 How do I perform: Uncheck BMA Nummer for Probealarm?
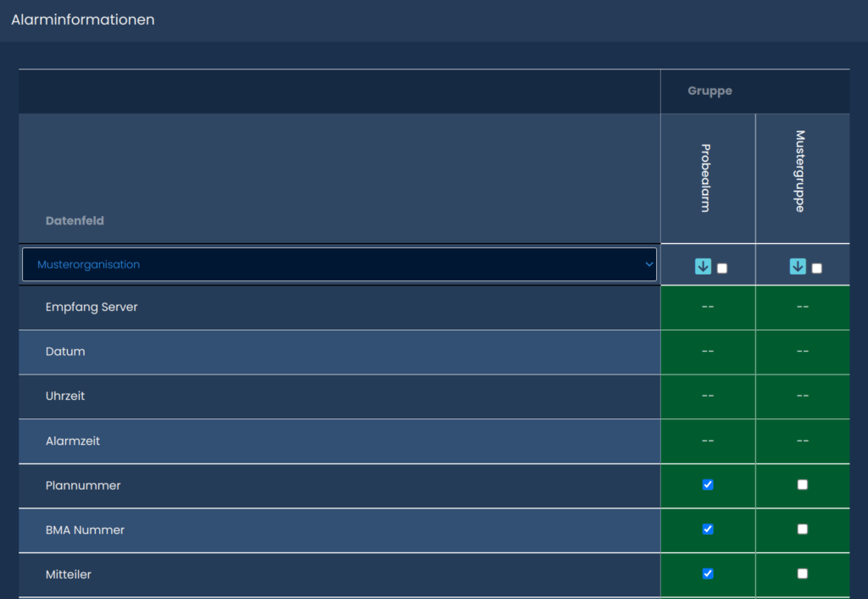[x=708, y=530]
